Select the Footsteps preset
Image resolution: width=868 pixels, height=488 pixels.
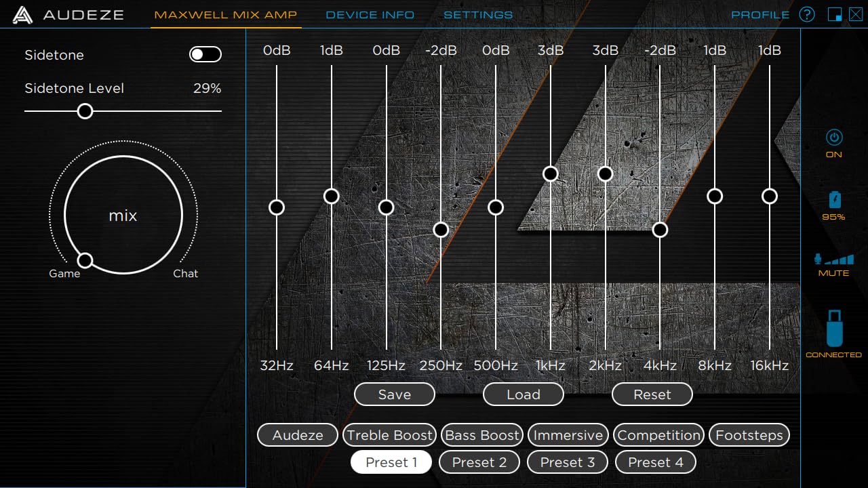point(749,435)
